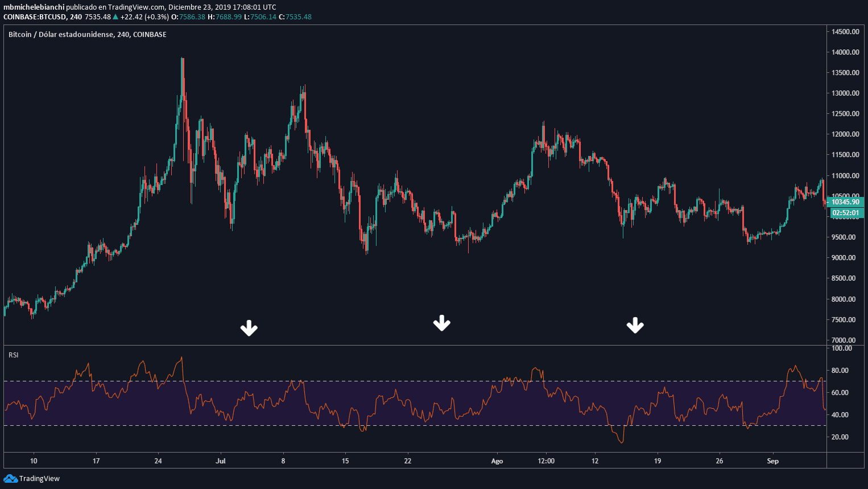The width and height of the screenshot is (868, 489).
Task: Click the Ago date label on time axis
Action: (497, 461)
